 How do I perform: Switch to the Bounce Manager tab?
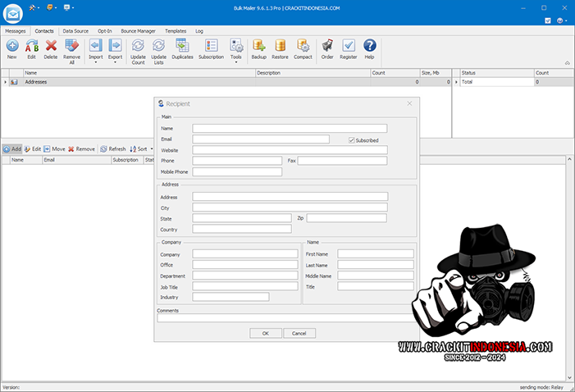(139, 30)
